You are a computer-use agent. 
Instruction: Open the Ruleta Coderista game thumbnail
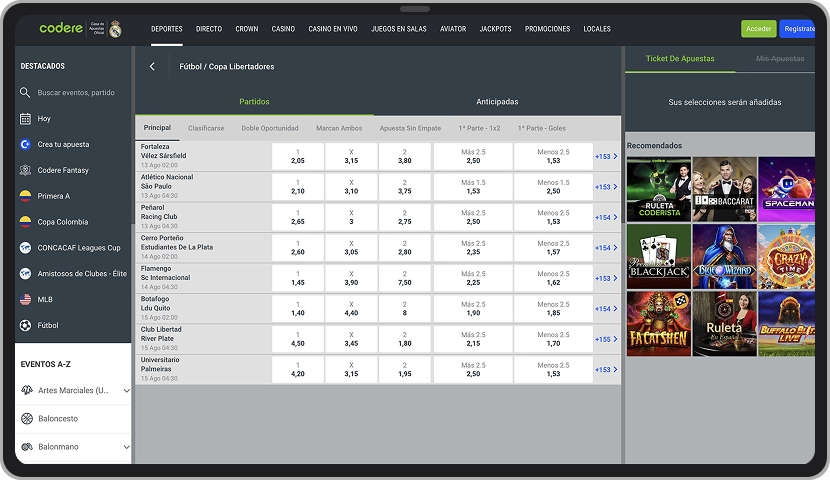click(x=658, y=189)
